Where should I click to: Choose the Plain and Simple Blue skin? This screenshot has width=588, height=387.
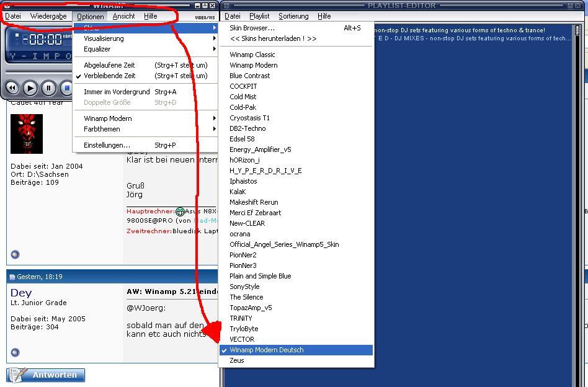296,275
